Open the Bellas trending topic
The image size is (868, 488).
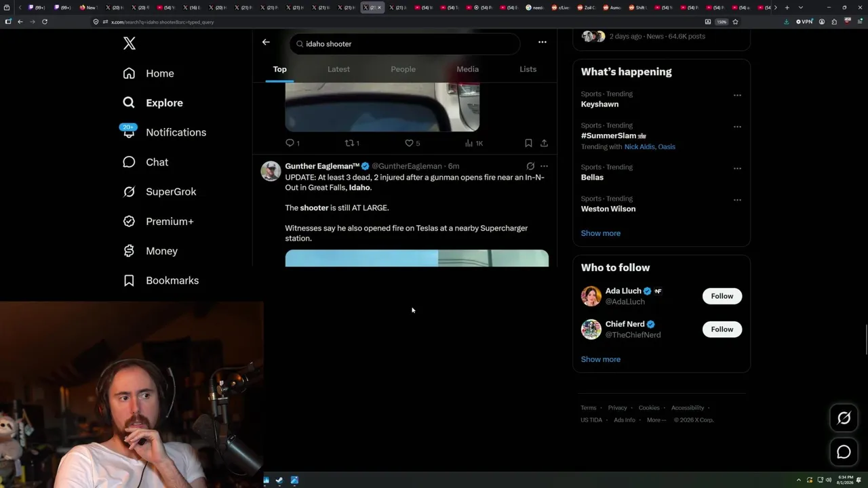click(592, 178)
